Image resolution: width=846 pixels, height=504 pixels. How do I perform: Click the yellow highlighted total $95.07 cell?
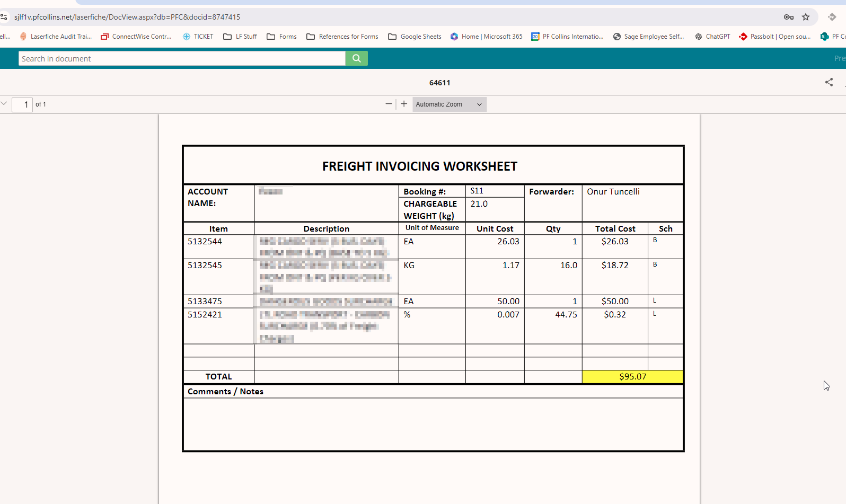(x=632, y=377)
